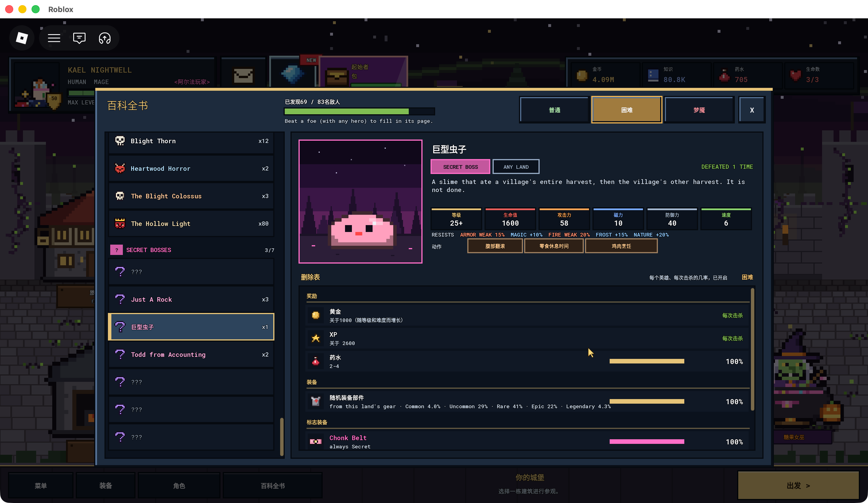
Task: Click the gold coin currency icon
Action: click(x=582, y=75)
